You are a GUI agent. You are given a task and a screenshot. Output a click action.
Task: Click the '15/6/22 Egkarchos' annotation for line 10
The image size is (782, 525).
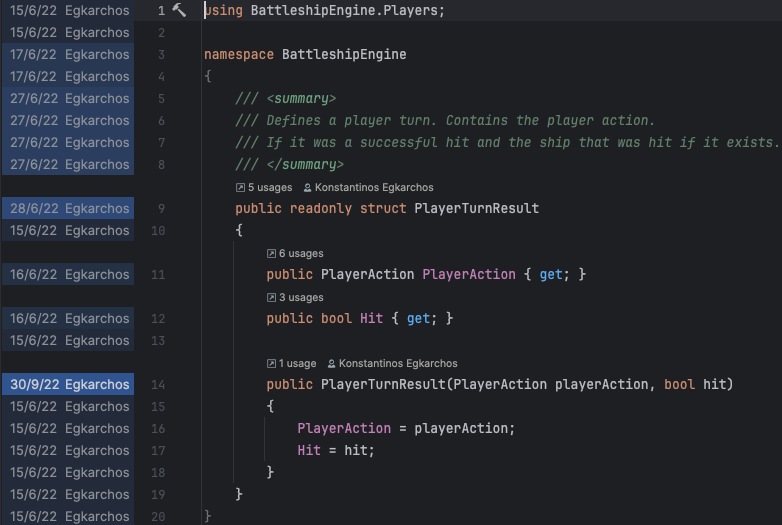[68, 230]
